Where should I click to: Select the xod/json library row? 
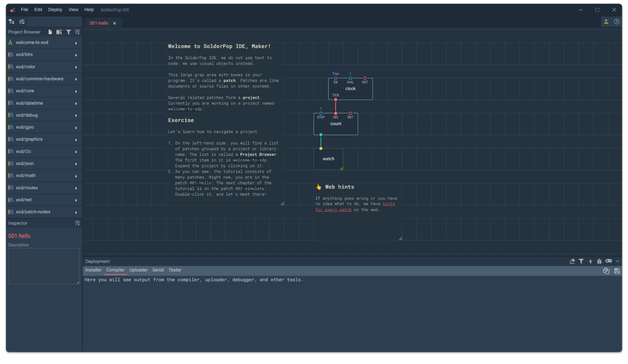pyautogui.click(x=44, y=164)
